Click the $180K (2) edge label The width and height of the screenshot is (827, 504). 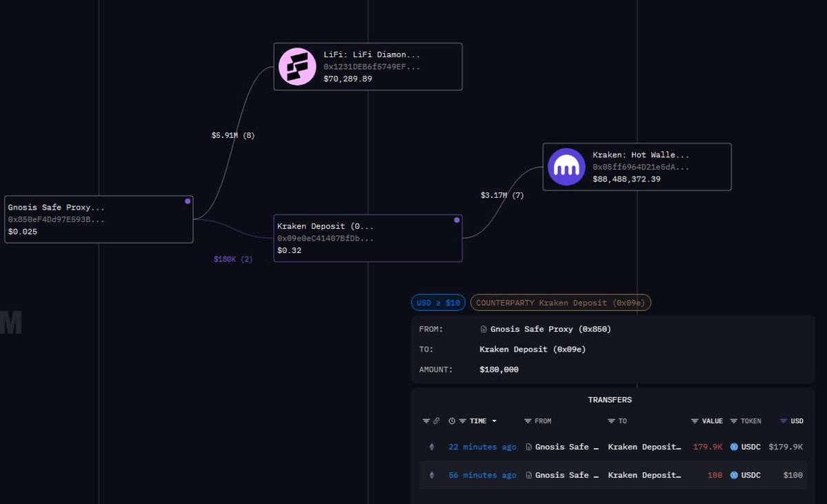click(233, 259)
